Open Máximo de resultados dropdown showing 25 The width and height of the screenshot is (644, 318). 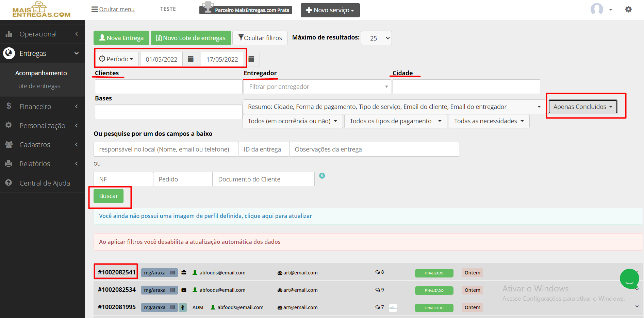pyautogui.click(x=376, y=38)
